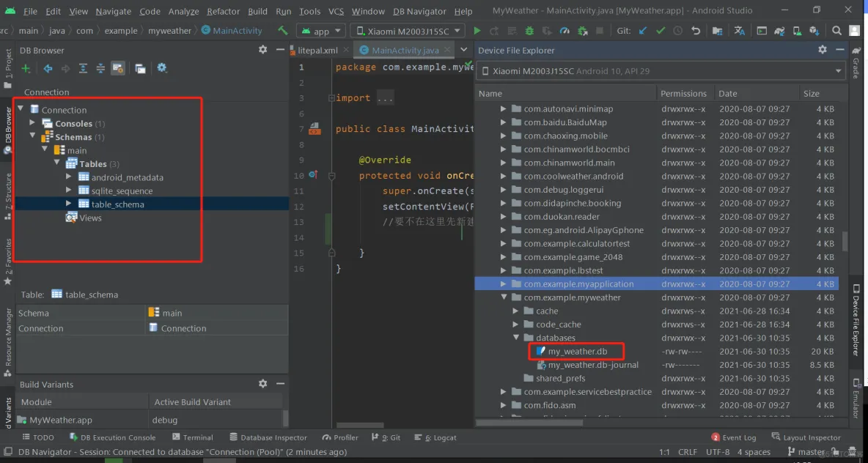Open the Translate icon in toolbar
The image size is (868, 463).
coord(740,31)
